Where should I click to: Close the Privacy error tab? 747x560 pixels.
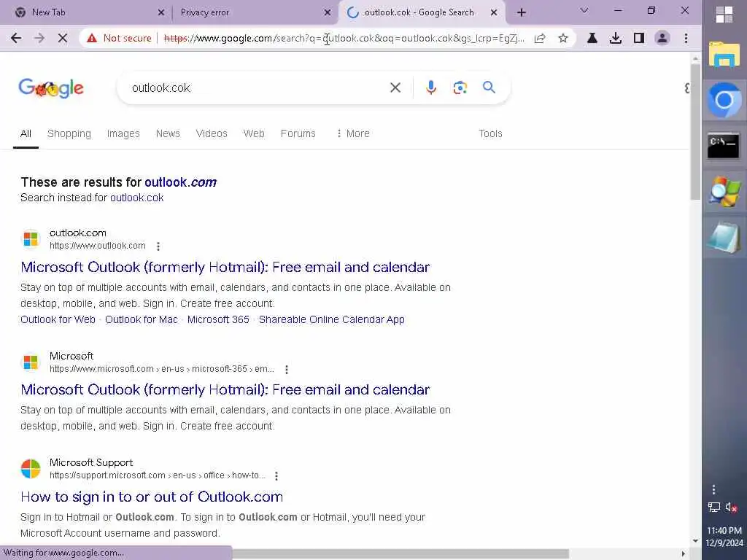point(328,12)
